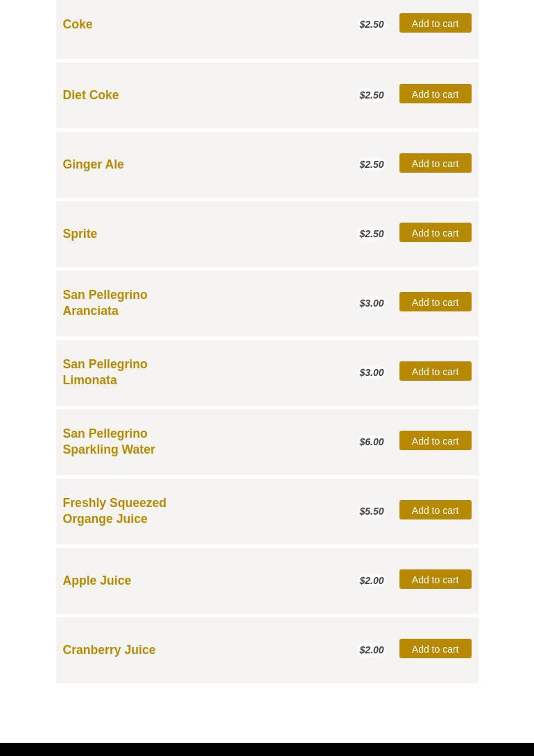Add San Pellegrino Aranciata to cart

tap(435, 302)
